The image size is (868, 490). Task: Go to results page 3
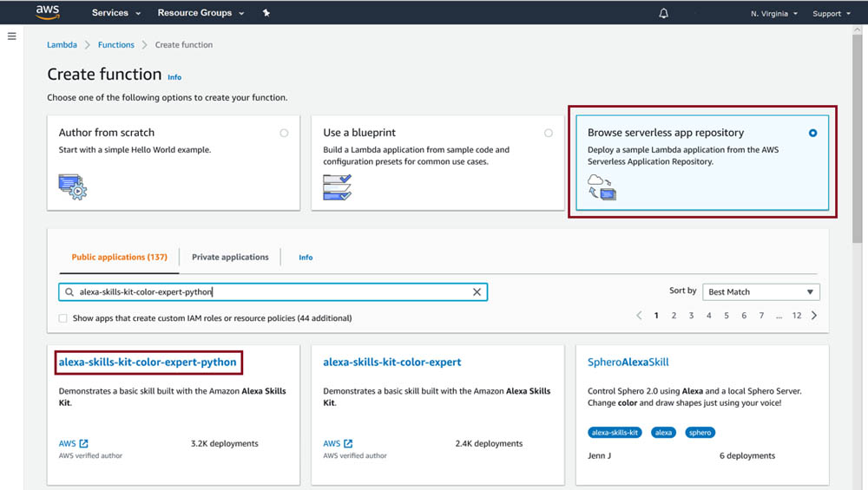tap(691, 315)
